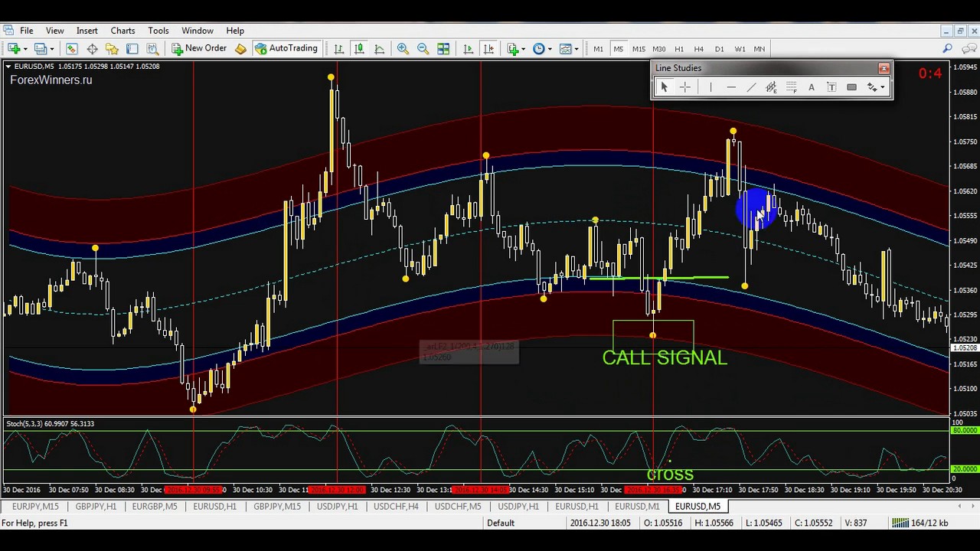Draw a trendline from Line Studies
This screenshot has height=551, width=980.
(751, 87)
